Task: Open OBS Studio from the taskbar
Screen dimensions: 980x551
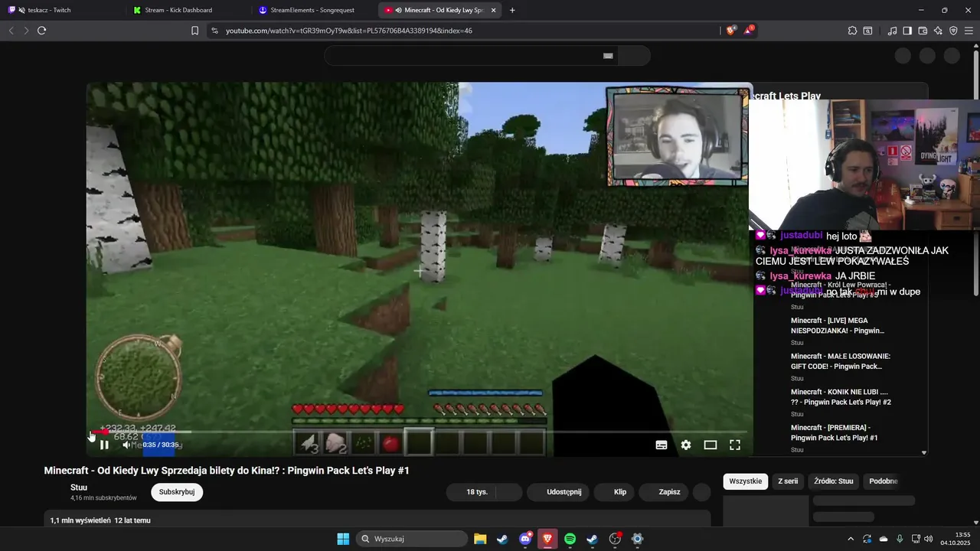Action: click(615, 539)
